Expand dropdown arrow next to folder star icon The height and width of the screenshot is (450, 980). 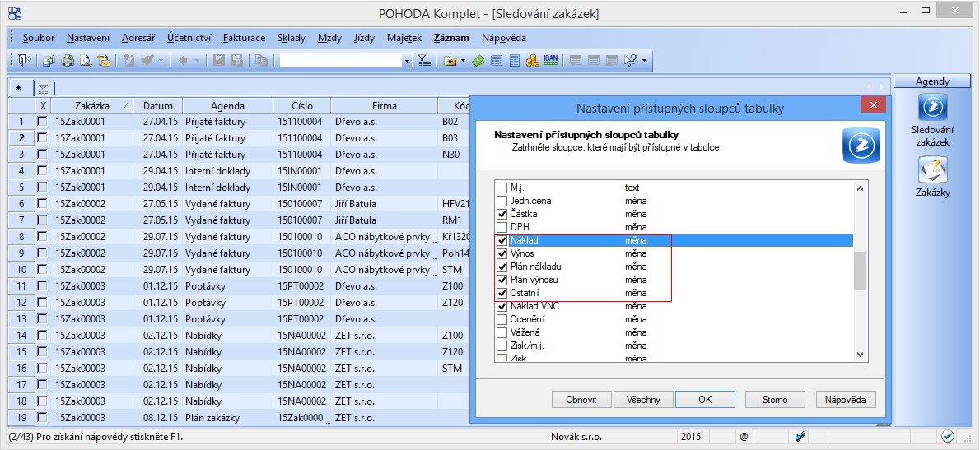point(463,61)
